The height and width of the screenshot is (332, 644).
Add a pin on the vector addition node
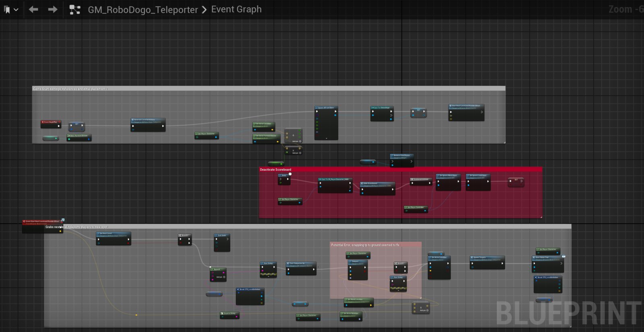[x=297, y=141]
